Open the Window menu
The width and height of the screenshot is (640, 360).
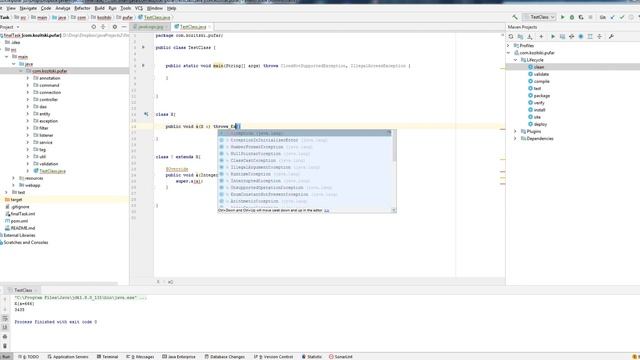155,8
